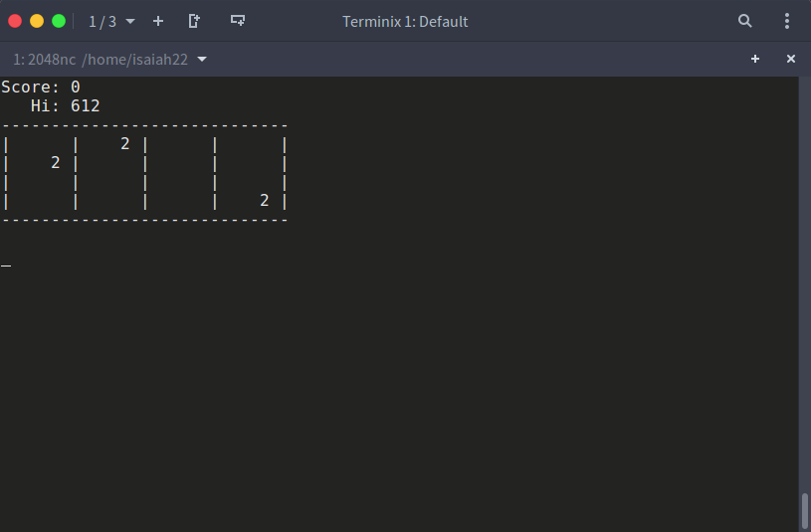Click the terminal cursor below the board
The height and width of the screenshot is (532, 811).
pos(6,266)
